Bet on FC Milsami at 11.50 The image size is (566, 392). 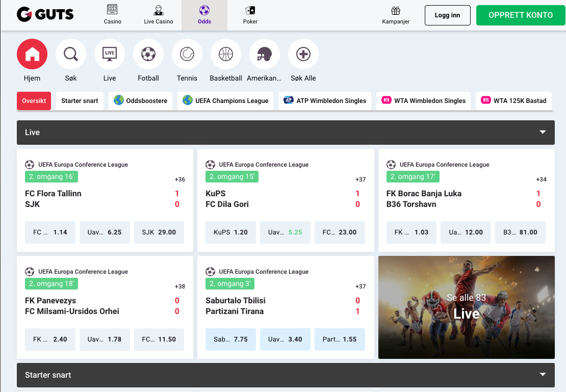pos(159,339)
